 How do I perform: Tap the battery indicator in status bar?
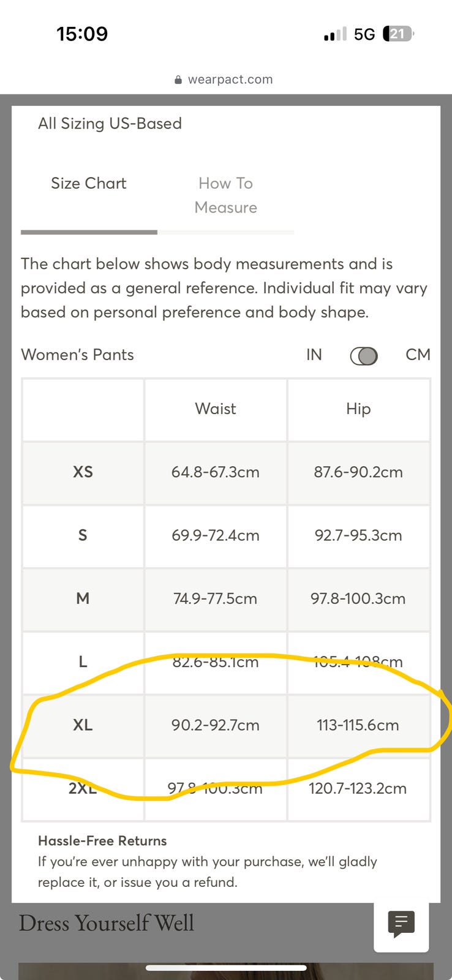397,34
